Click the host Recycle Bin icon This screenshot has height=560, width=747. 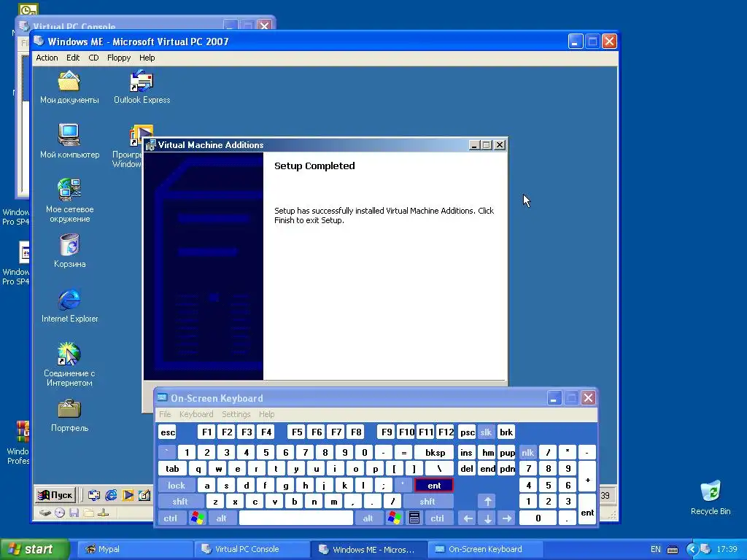click(711, 497)
